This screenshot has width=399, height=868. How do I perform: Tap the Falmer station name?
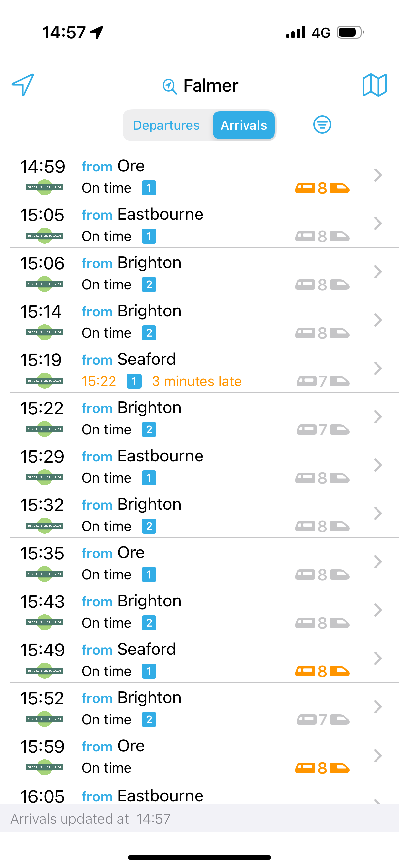point(211,86)
